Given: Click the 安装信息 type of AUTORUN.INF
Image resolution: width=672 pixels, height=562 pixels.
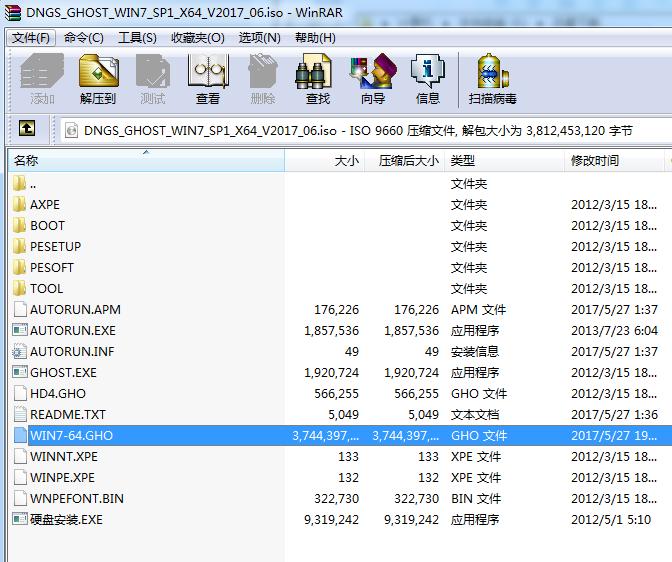Looking at the screenshot, I should [x=475, y=352].
